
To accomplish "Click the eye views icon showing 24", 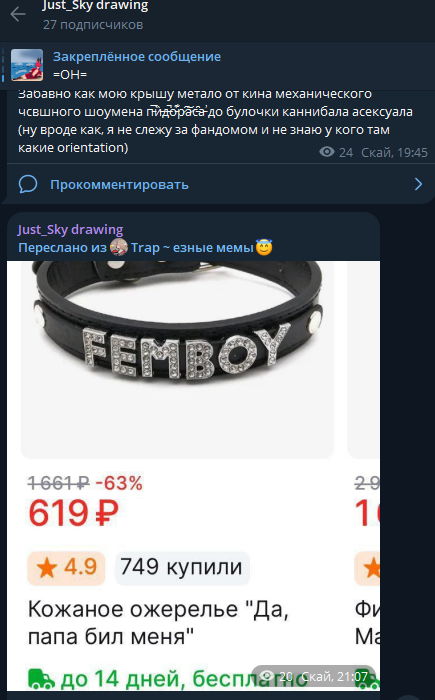I will click(327, 153).
